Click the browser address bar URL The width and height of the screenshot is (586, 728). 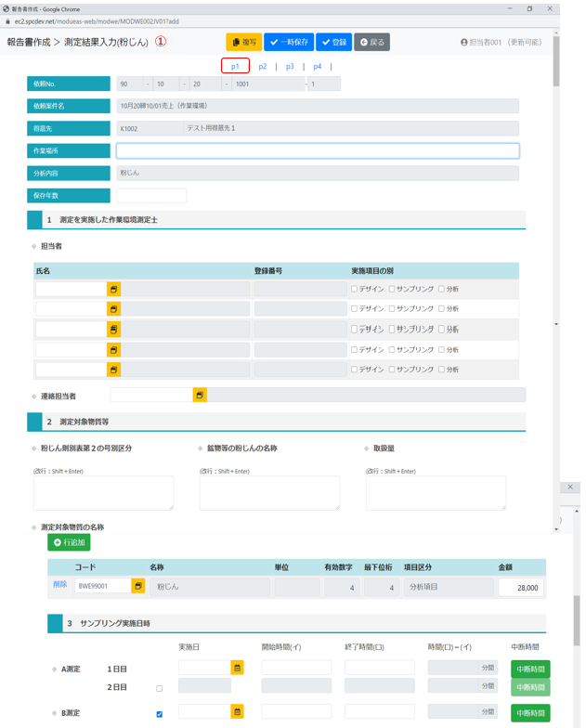(x=97, y=21)
